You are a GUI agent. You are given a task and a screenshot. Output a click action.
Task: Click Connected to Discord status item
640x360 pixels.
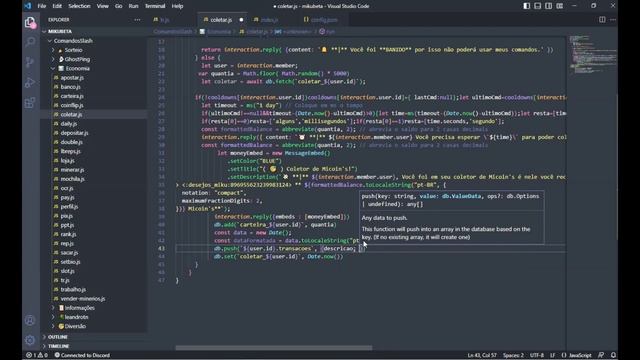pos(82,355)
